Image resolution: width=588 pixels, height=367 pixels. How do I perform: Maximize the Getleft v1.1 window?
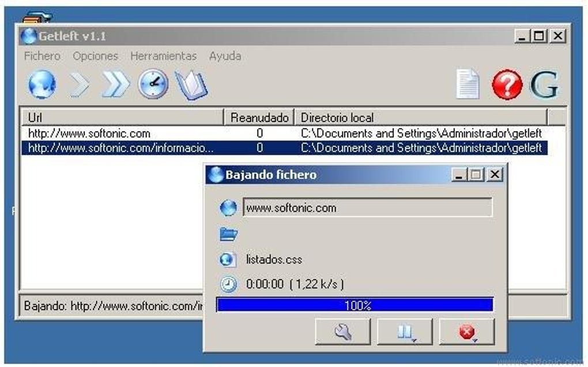tap(539, 36)
